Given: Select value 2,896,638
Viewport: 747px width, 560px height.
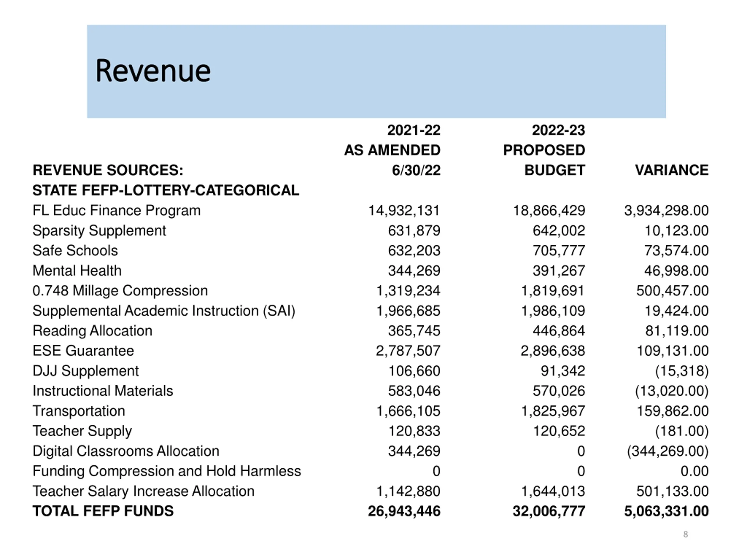Looking at the screenshot, I should coord(552,351).
